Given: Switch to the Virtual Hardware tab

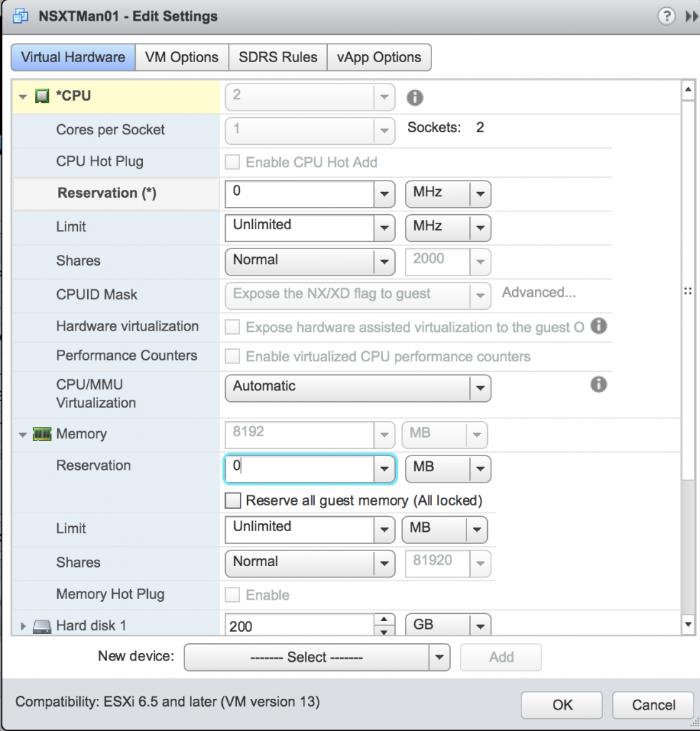Looking at the screenshot, I should pos(74,57).
